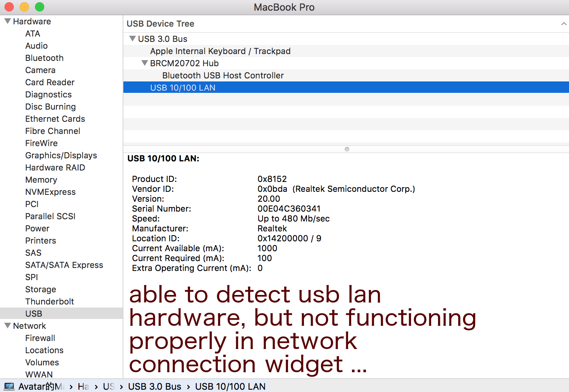Click USB Device Tree column header
Image resolution: width=569 pixels, height=392 pixels.
point(160,24)
